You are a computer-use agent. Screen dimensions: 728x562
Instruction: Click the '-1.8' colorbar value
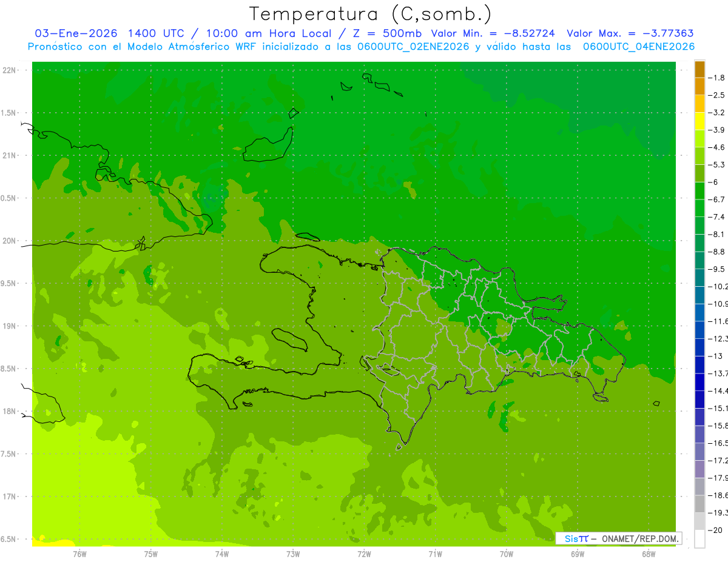(x=716, y=78)
